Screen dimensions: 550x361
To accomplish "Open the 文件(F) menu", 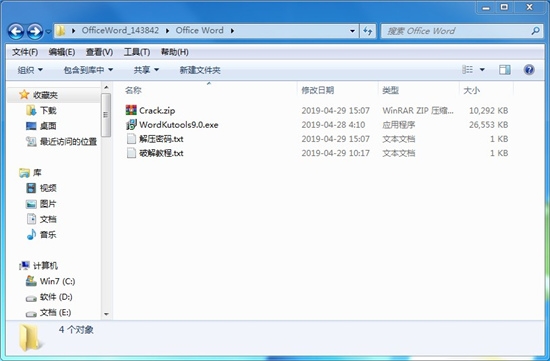I will point(25,52).
